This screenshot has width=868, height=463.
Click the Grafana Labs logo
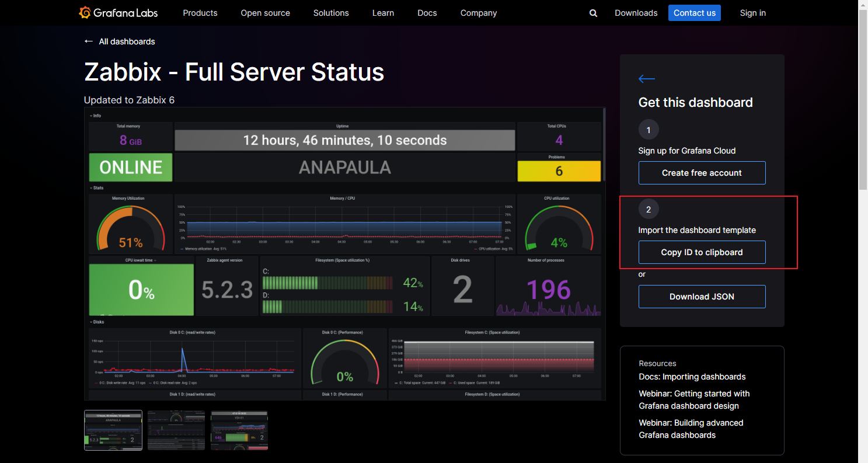tap(118, 13)
